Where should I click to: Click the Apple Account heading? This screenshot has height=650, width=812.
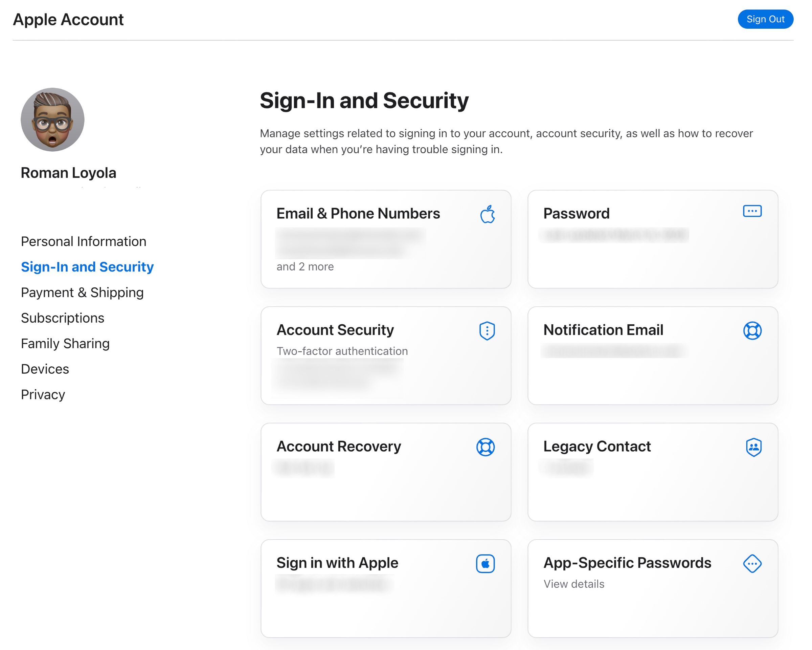tap(68, 19)
